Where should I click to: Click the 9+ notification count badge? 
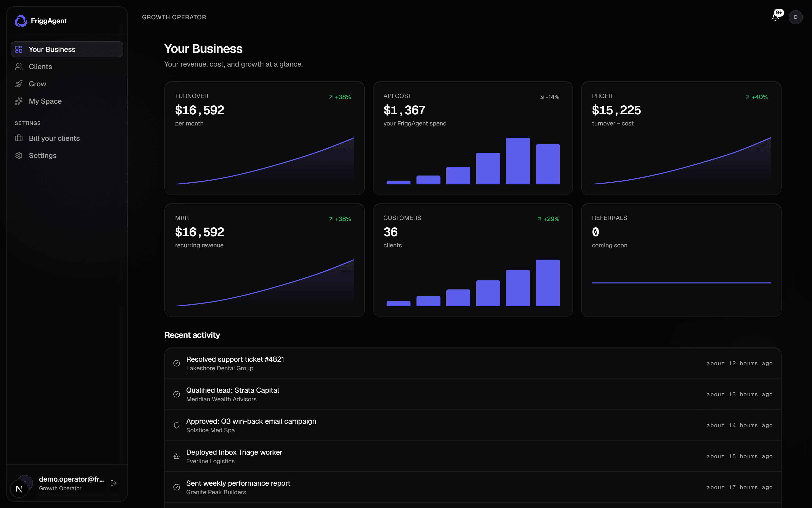coord(779,12)
